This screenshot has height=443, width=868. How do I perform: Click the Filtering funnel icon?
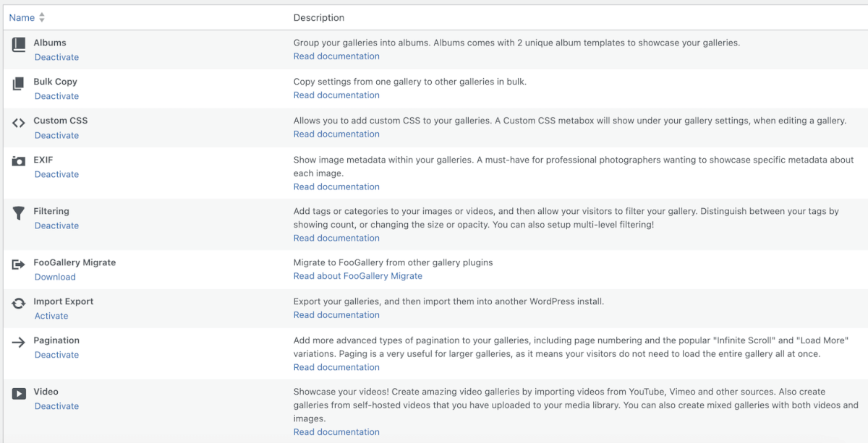point(19,213)
